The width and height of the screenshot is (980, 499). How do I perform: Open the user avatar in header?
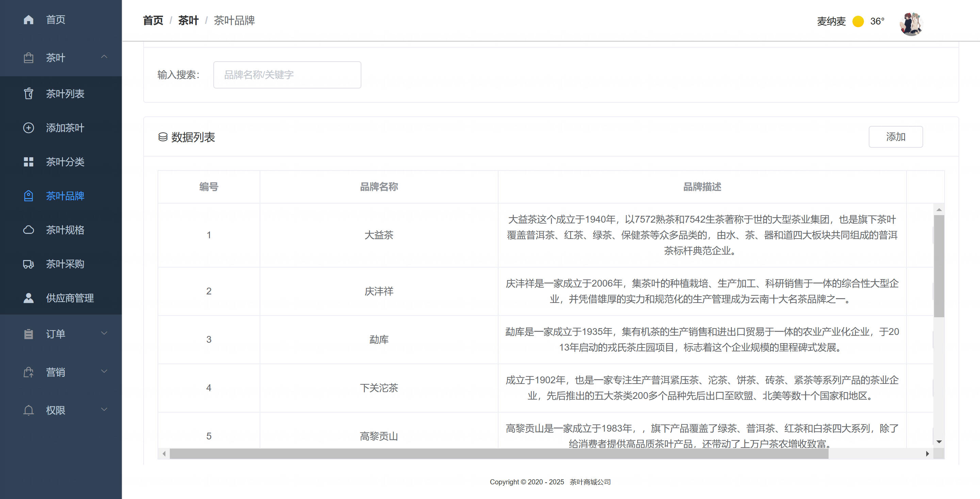(911, 23)
